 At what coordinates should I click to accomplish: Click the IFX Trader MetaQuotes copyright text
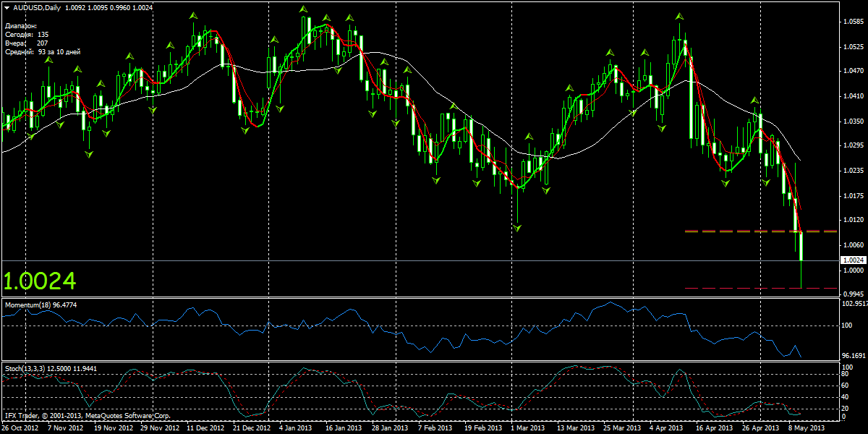pyautogui.click(x=88, y=416)
